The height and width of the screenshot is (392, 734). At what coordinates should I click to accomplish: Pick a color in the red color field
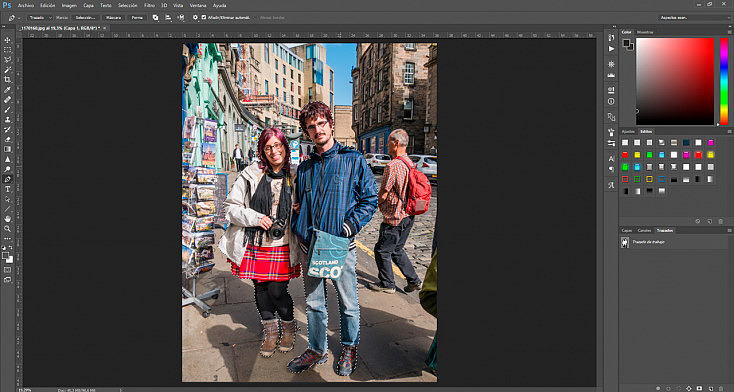point(675,81)
